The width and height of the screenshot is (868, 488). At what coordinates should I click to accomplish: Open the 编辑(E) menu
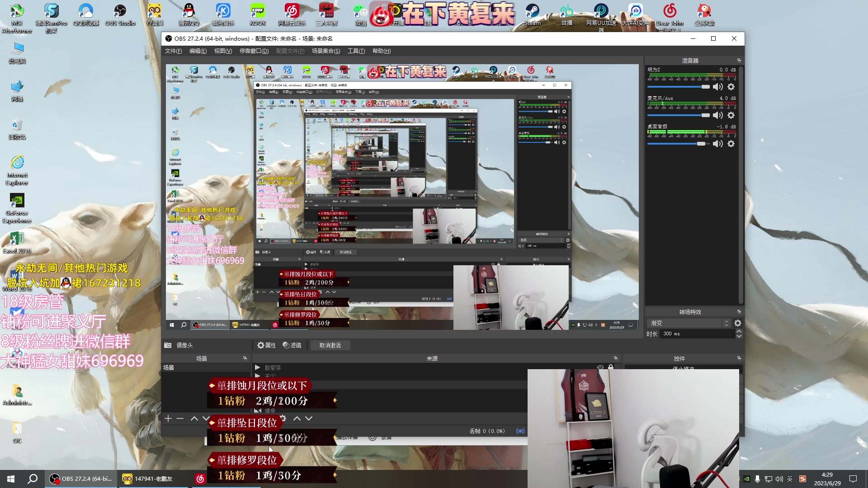tap(198, 51)
